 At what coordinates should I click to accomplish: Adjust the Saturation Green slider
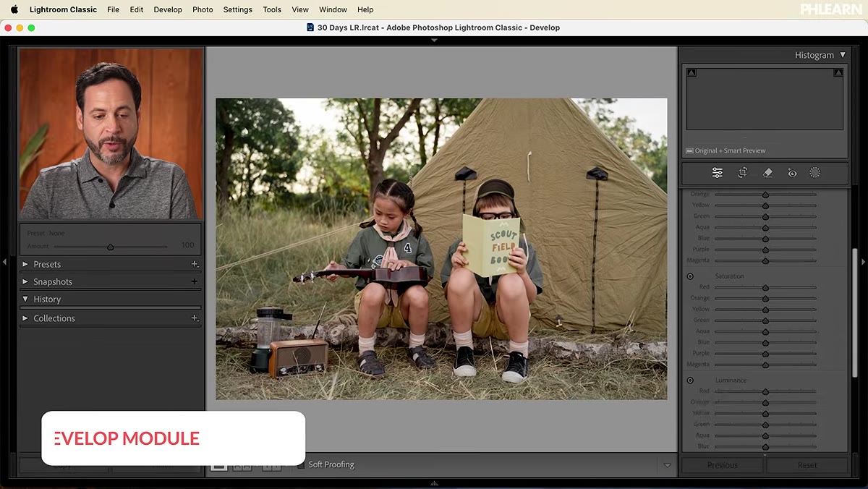765,320
